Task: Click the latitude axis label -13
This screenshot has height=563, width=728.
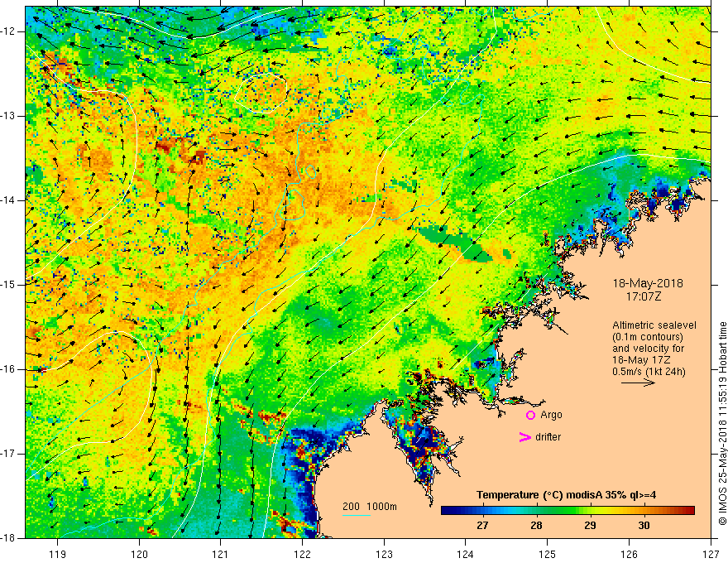Action: pos(8,116)
